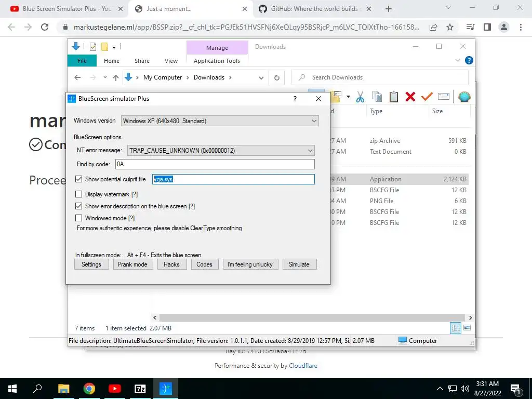The height and width of the screenshot is (399, 532).
Task: Reload the Chrome page
Action: [45, 27]
